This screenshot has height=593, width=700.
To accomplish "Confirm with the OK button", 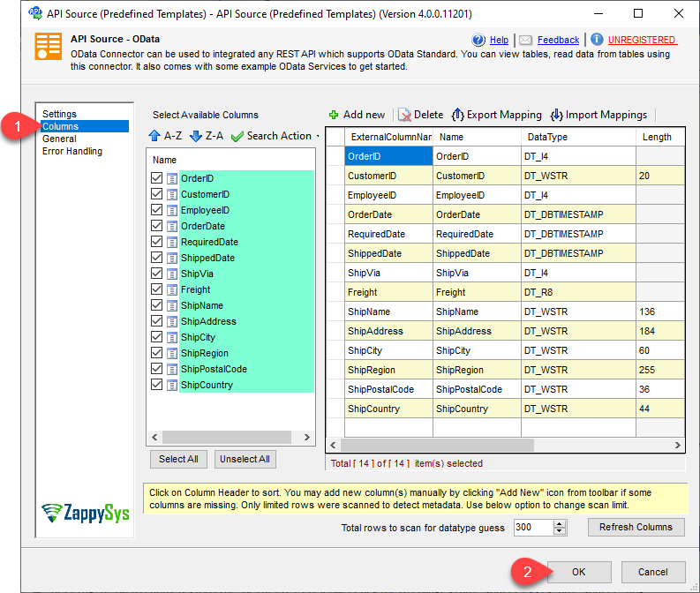I will [x=579, y=572].
